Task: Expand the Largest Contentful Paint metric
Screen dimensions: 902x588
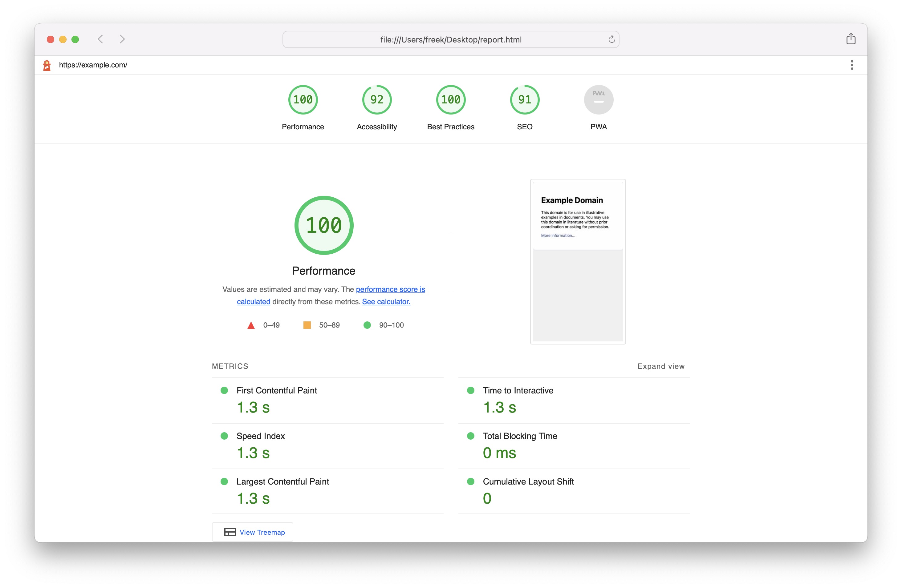Action: pyautogui.click(x=328, y=491)
